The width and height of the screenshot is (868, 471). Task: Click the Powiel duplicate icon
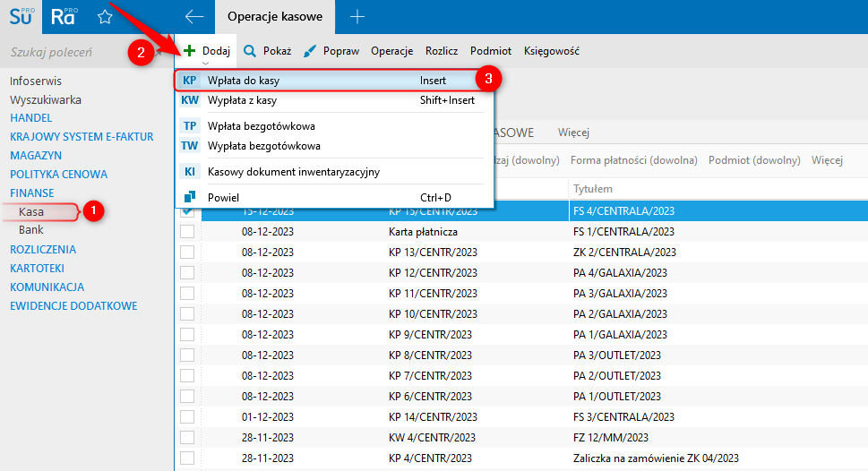click(190, 197)
